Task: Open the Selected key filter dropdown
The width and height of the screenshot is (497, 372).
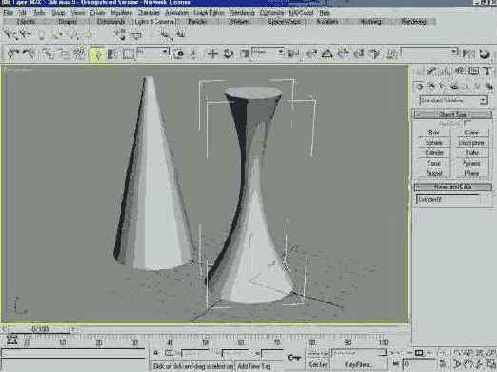Action: 358,353
